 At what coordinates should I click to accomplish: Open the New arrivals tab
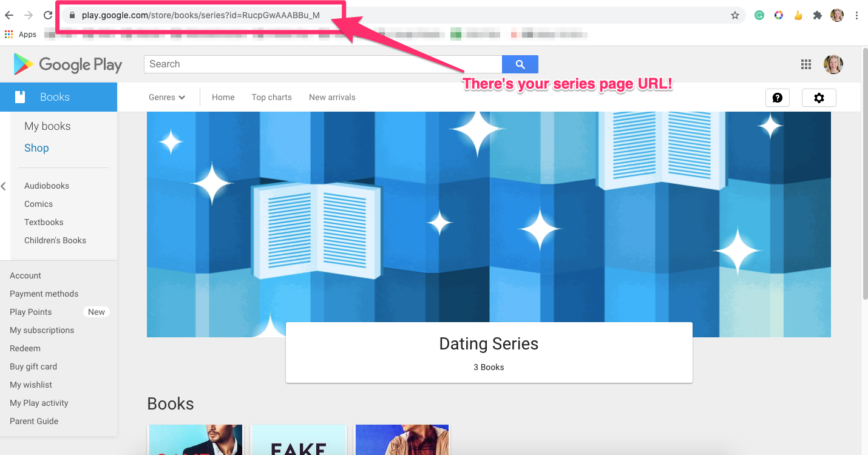tap(332, 97)
